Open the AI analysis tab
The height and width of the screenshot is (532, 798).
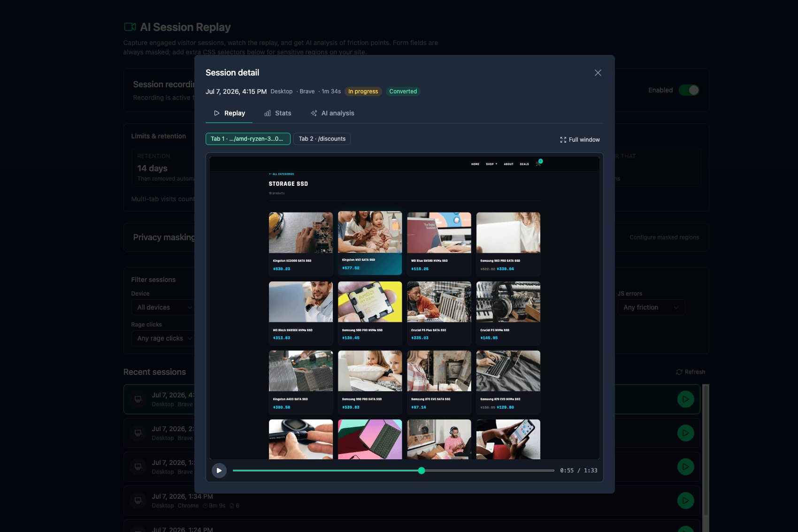click(x=332, y=113)
